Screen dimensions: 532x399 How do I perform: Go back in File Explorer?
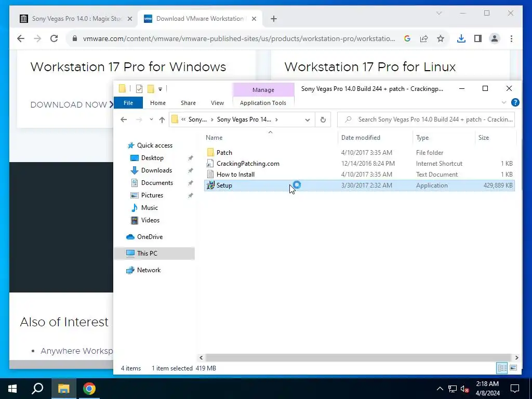pyautogui.click(x=124, y=119)
